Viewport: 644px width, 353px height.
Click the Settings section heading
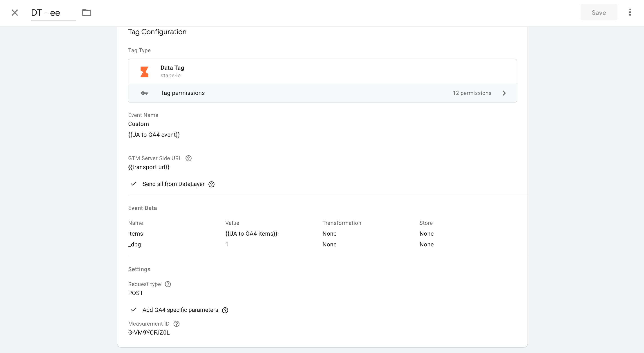point(139,269)
